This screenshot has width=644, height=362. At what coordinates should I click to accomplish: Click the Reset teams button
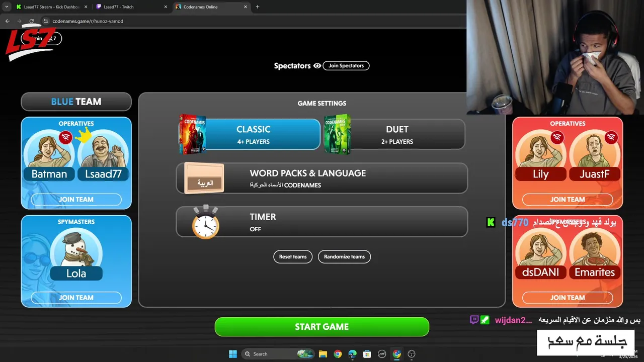tap(293, 257)
